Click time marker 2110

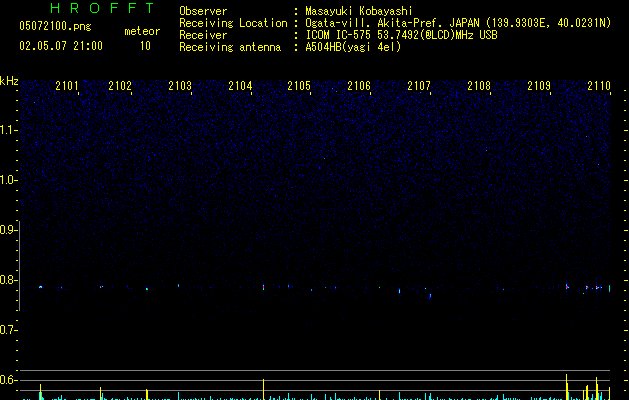click(x=599, y=86)
